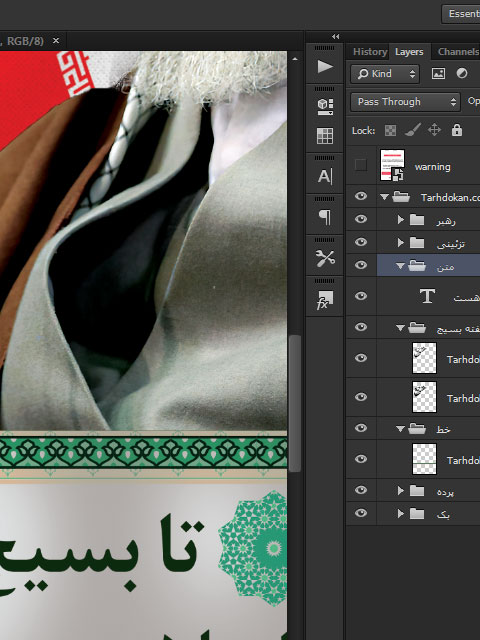480x640 pixels.
Task: Open the Styles fx panel icon
Action: coord(325,300)
